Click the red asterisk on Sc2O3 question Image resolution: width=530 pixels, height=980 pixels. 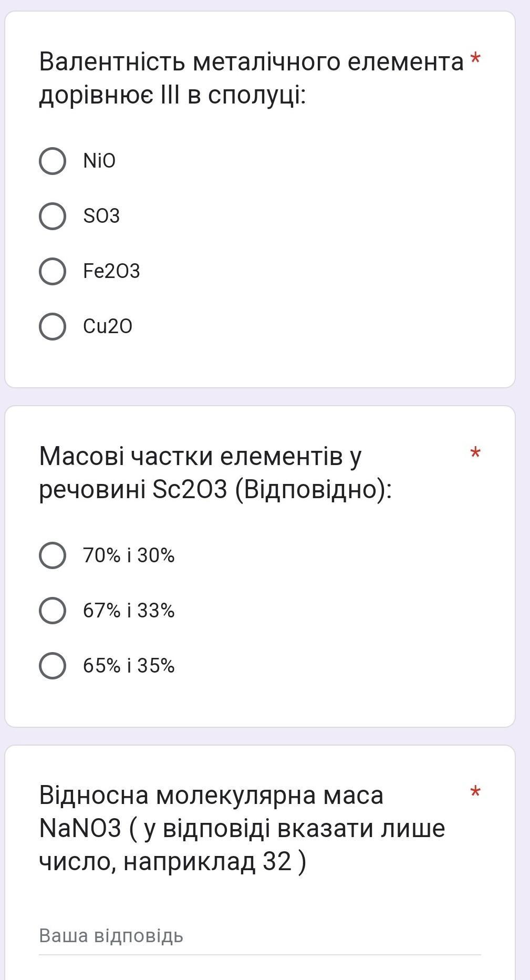pyautogui.click(x=475, y=453)
